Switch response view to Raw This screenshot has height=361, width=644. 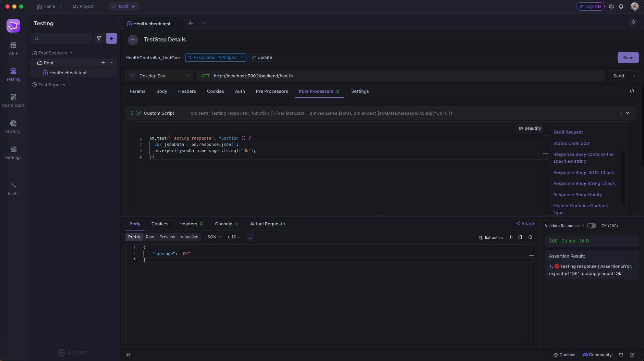pyautogui.click(x=150, y=237)
